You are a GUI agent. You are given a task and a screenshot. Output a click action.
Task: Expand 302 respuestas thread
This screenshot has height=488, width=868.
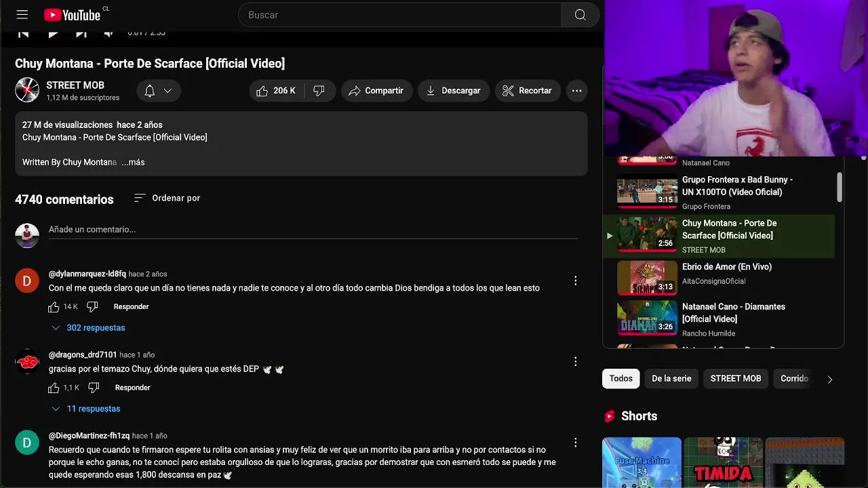click(x=88, y=328)
